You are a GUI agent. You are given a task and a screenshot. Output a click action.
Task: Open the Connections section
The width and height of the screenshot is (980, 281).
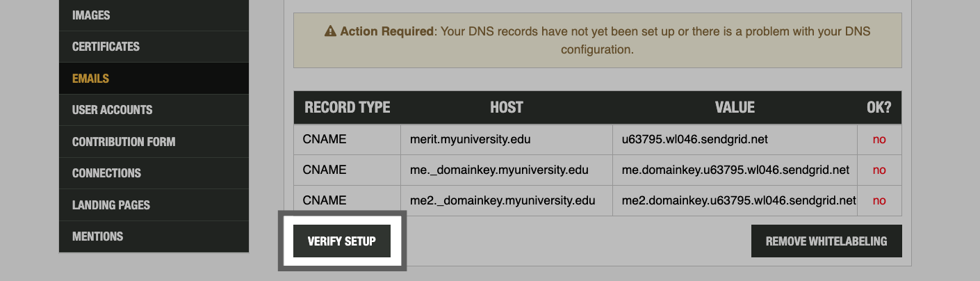point(106,173)
